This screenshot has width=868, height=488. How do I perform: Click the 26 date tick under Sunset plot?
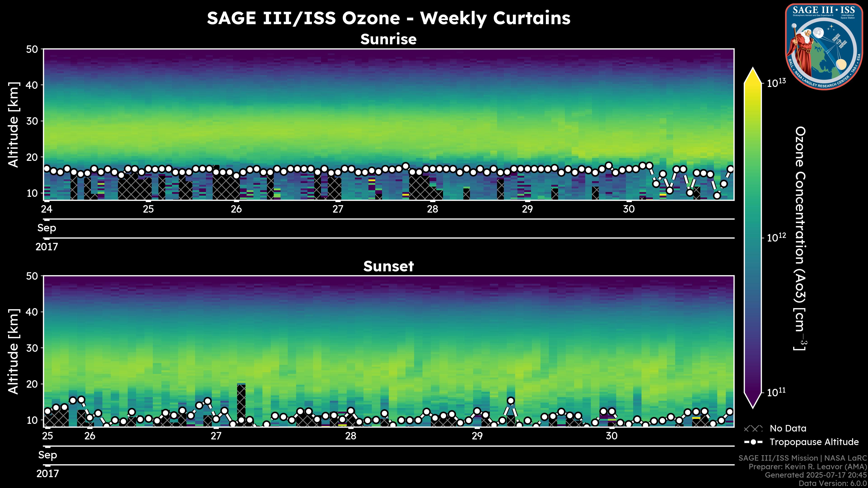90,436
